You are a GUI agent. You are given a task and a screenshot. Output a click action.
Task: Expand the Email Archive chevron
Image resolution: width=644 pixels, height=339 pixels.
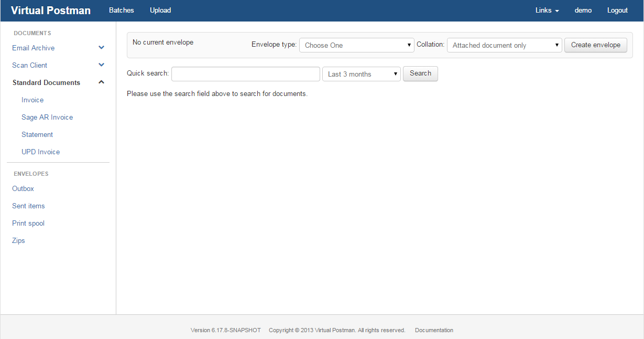click(x=102, y=48)
